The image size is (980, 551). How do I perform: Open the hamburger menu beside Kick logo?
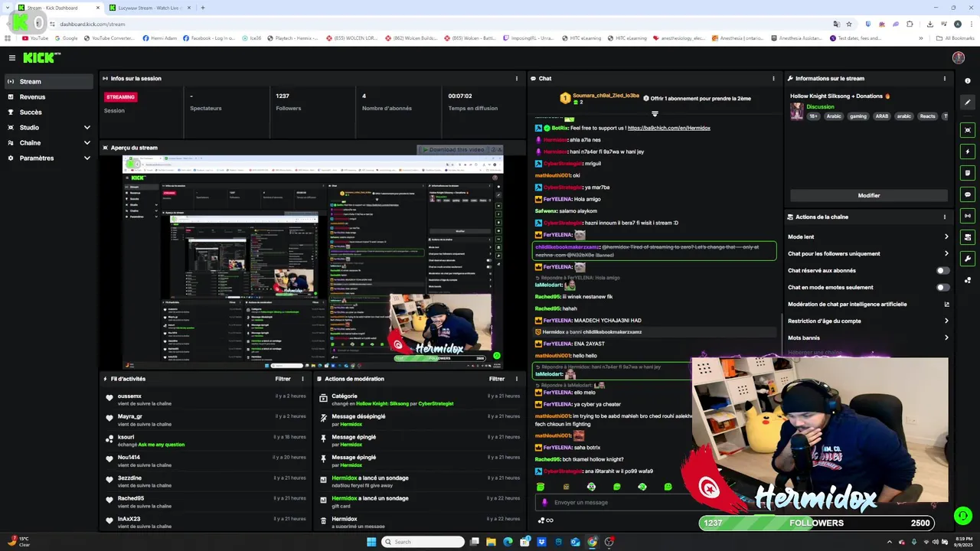(x=12, y=57)
